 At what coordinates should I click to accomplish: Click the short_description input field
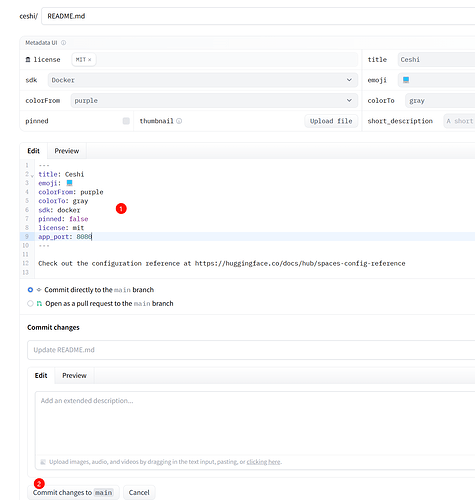tap(459, 121)
